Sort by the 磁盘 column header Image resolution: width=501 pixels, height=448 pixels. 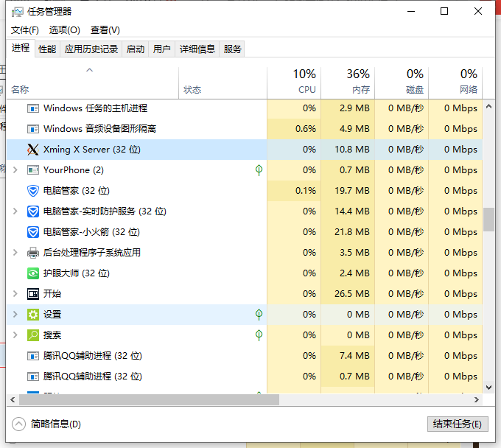click(x=402, y=83)
